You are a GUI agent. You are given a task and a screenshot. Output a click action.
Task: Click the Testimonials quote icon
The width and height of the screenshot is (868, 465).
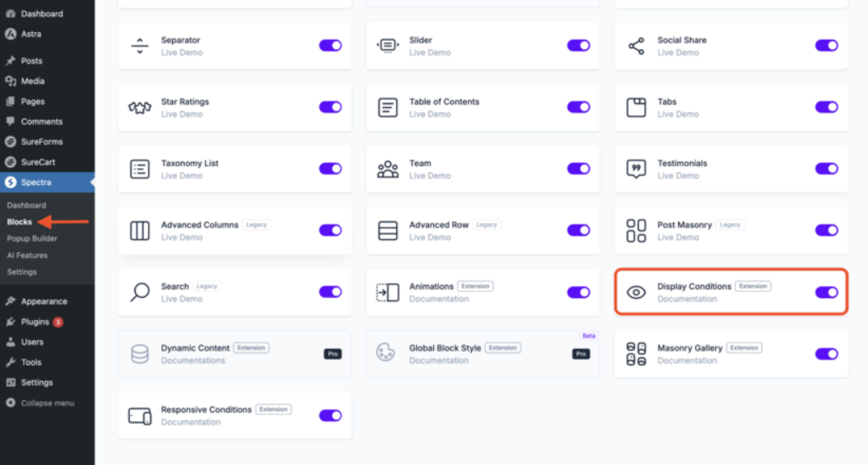636,169
